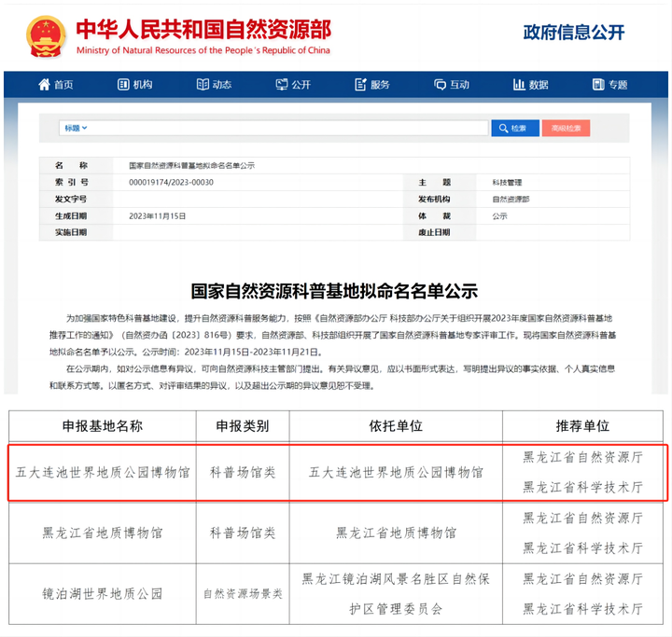Click the 公示 genre value
This screenshot has width=672, height=637.
tap(499, 216)
